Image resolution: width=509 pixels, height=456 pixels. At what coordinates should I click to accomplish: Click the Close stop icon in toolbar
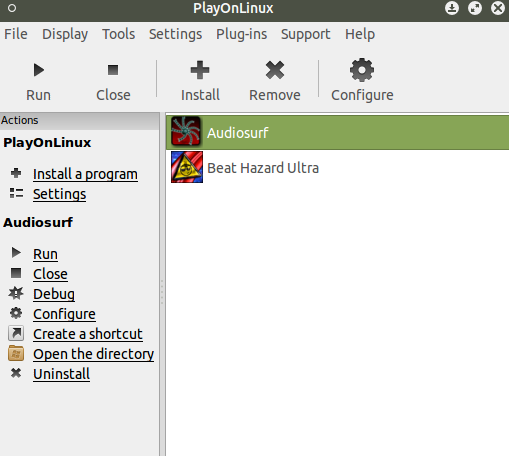113,70
